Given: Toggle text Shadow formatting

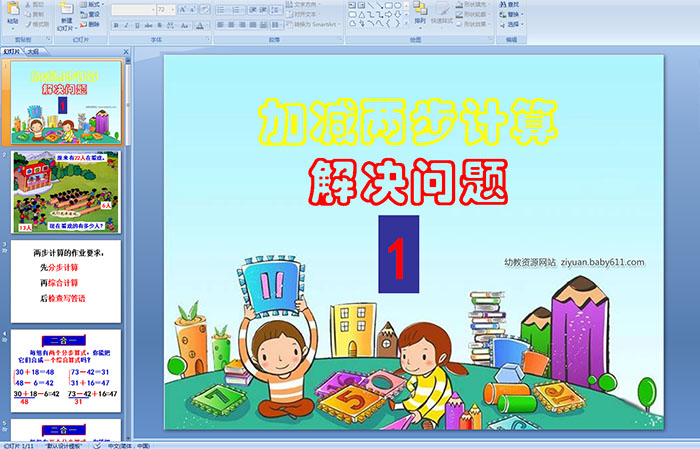Looking at the screenshot, I should 159,25.
